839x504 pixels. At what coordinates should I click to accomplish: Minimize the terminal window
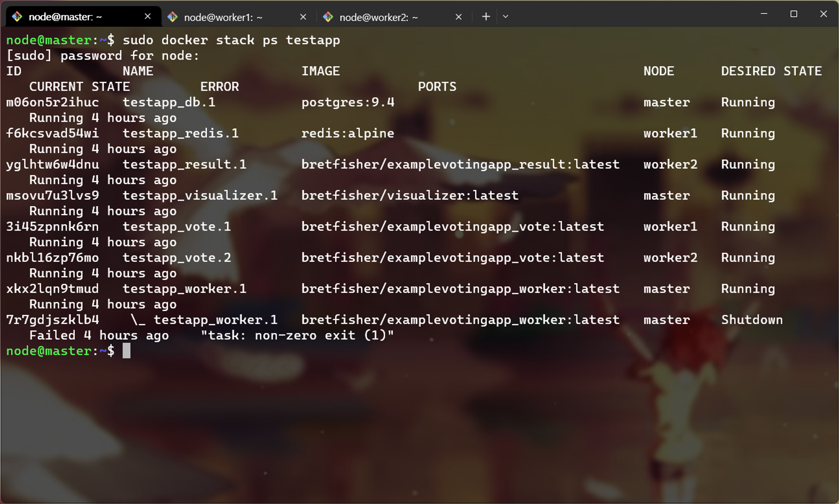pos(764,14)
